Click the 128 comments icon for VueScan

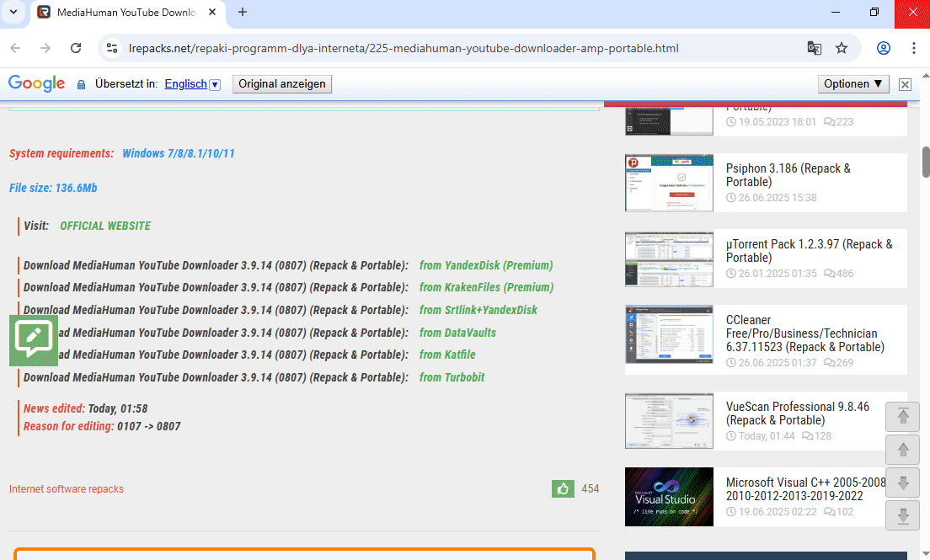pyautogui.click(x=808, y=436)
